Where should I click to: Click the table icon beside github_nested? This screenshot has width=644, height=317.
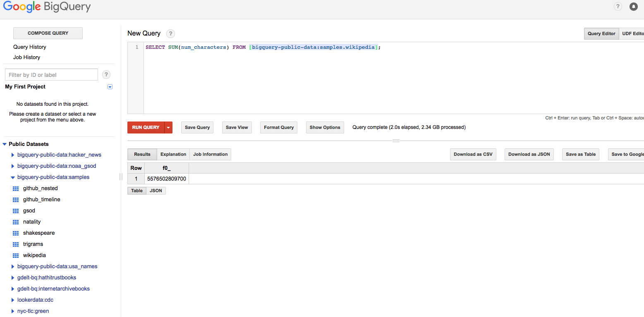click(16, 188)
